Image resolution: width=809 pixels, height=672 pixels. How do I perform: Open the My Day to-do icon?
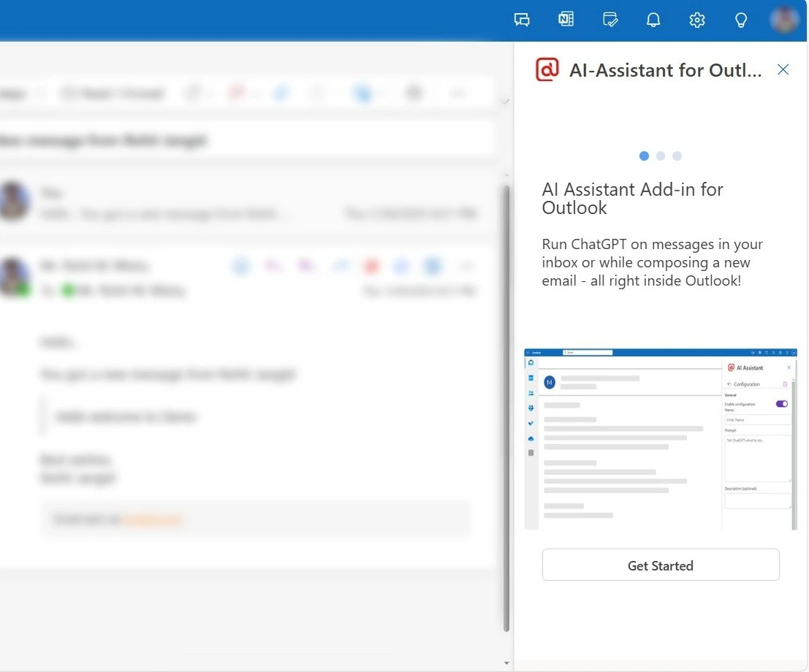pyautogui.click(x=609, y=20)
